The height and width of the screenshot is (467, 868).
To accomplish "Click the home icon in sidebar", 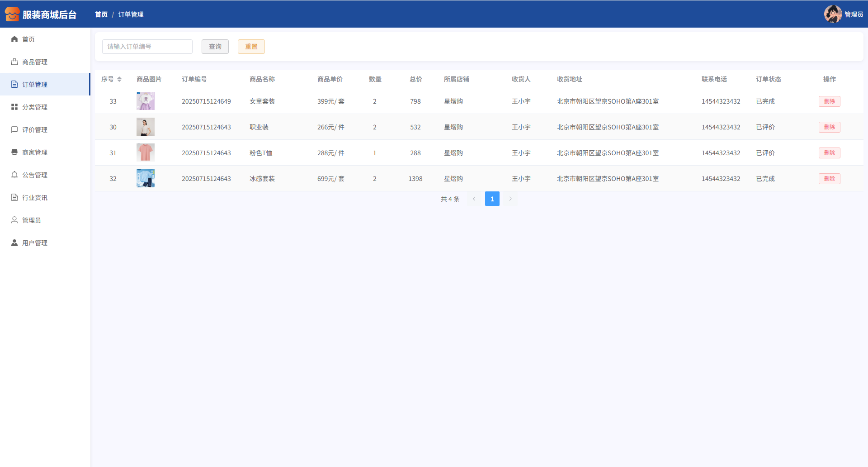I will (14, 39).
